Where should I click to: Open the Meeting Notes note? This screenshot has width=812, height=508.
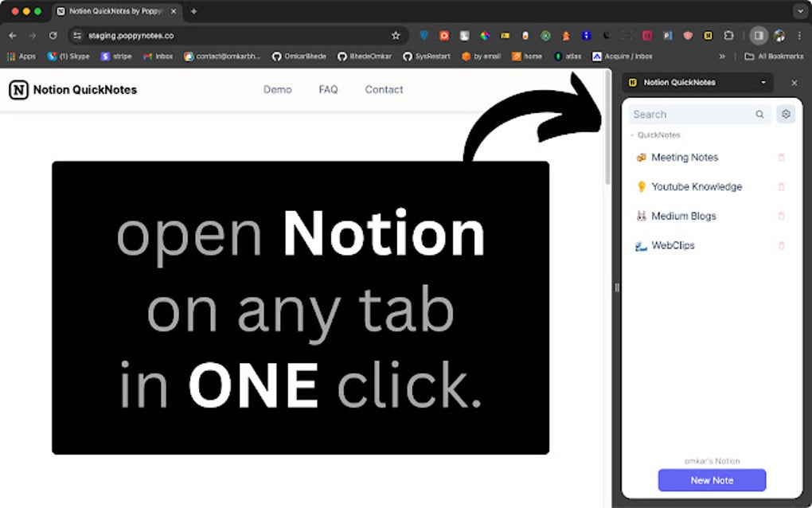[685, 158]
